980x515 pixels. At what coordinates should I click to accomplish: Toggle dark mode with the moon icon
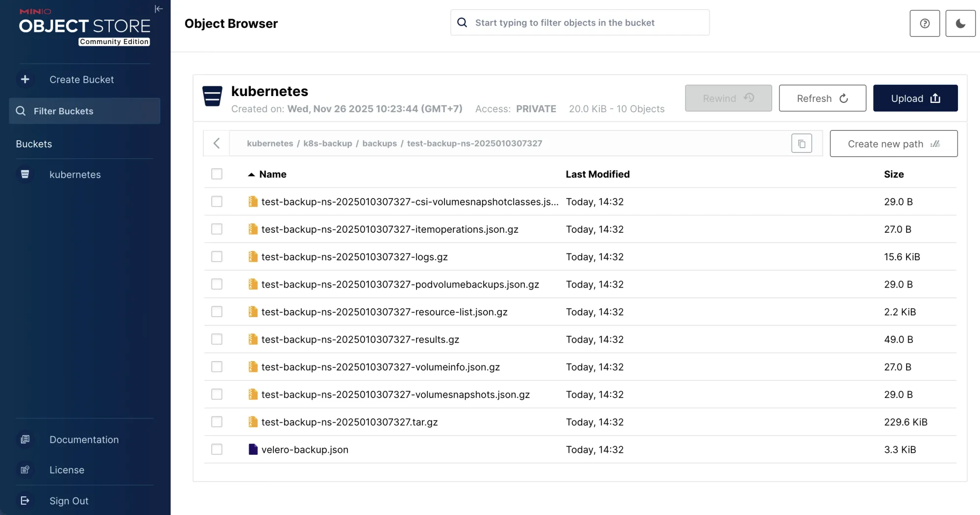coord(960,23)
